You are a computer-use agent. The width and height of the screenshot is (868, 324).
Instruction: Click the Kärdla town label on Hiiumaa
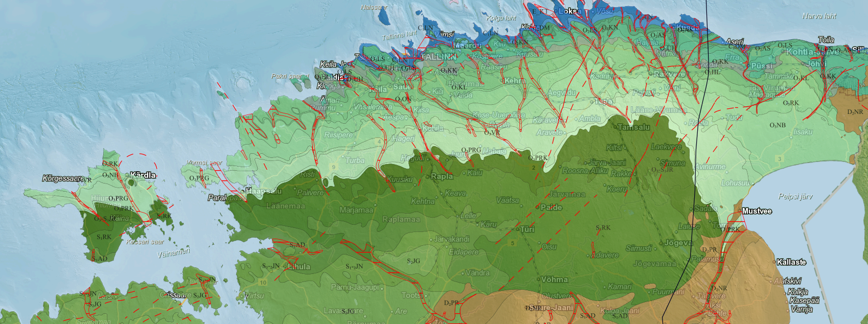[x=143, y=175]
